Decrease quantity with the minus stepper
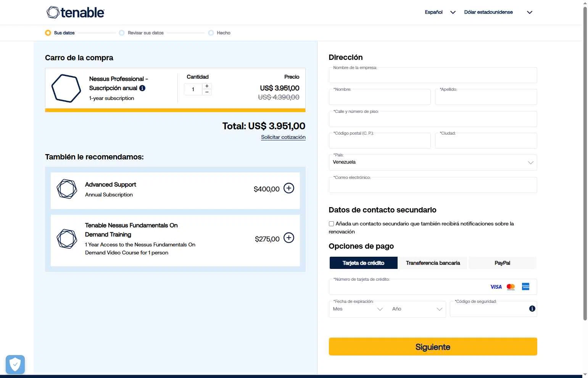 [207, 92]
